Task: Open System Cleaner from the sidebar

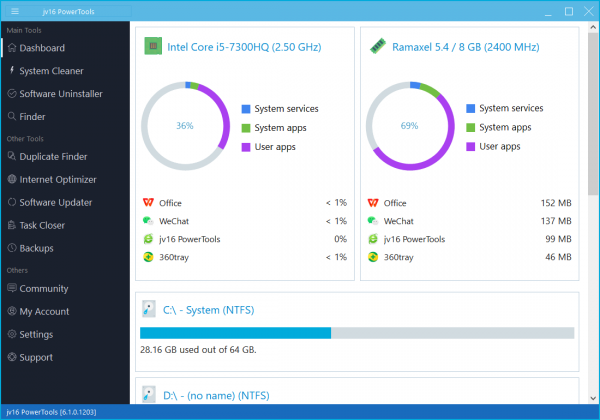Action: pos(65,71)
